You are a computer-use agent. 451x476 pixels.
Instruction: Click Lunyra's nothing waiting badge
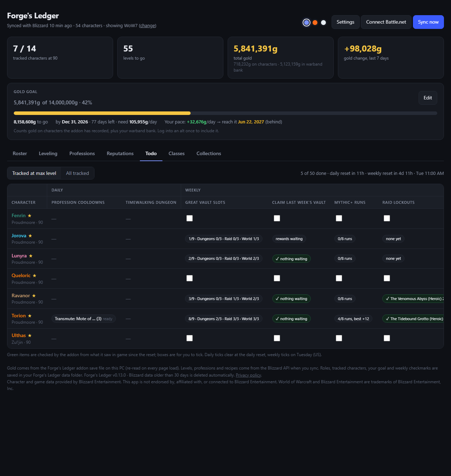(291, 259)
